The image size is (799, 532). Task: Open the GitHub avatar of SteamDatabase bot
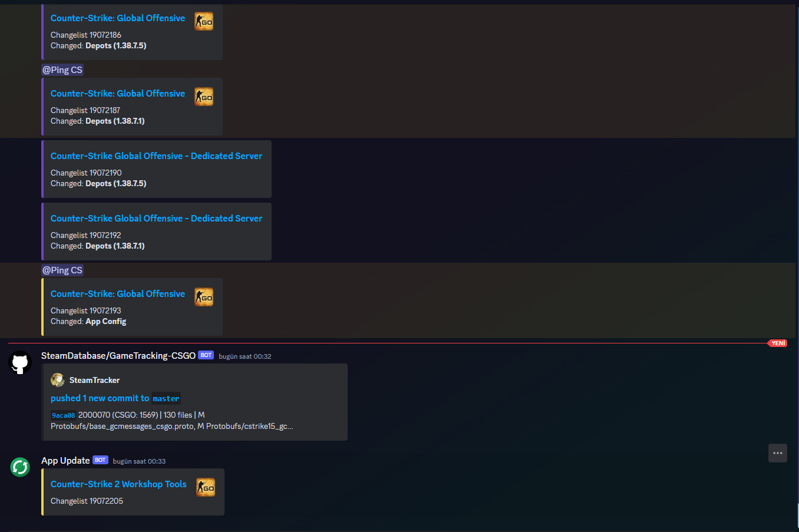point(20,363)
